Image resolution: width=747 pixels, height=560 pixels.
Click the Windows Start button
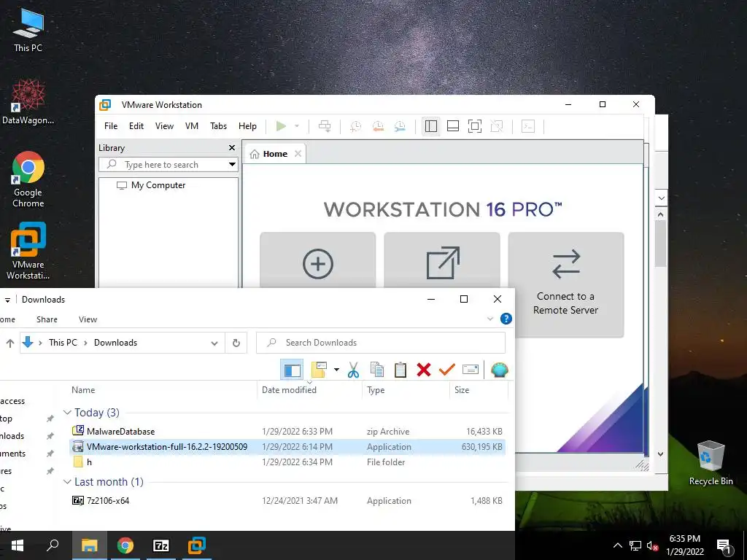tap(18, 545)
